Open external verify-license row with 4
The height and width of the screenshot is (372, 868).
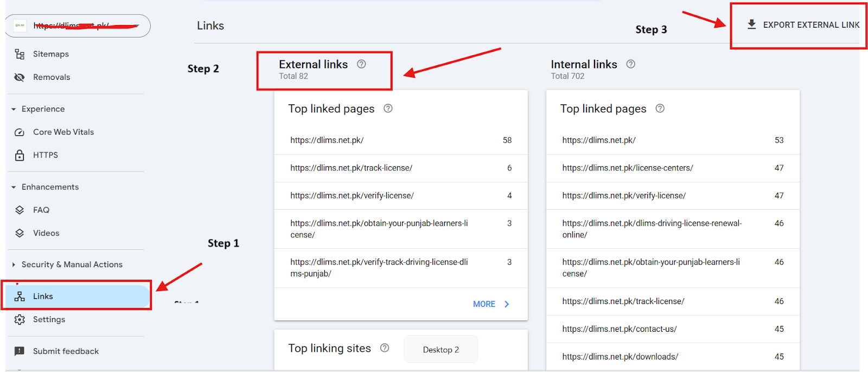[x=401, y=196]
